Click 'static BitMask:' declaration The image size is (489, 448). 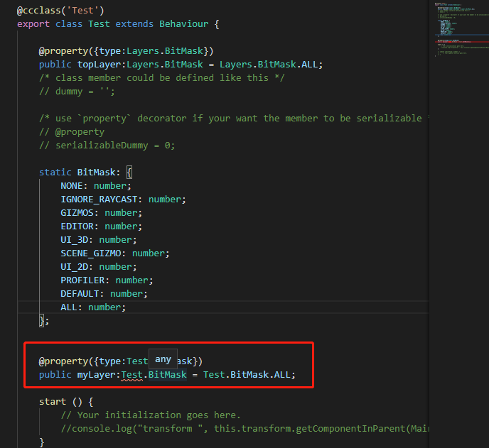pos(80,173)
